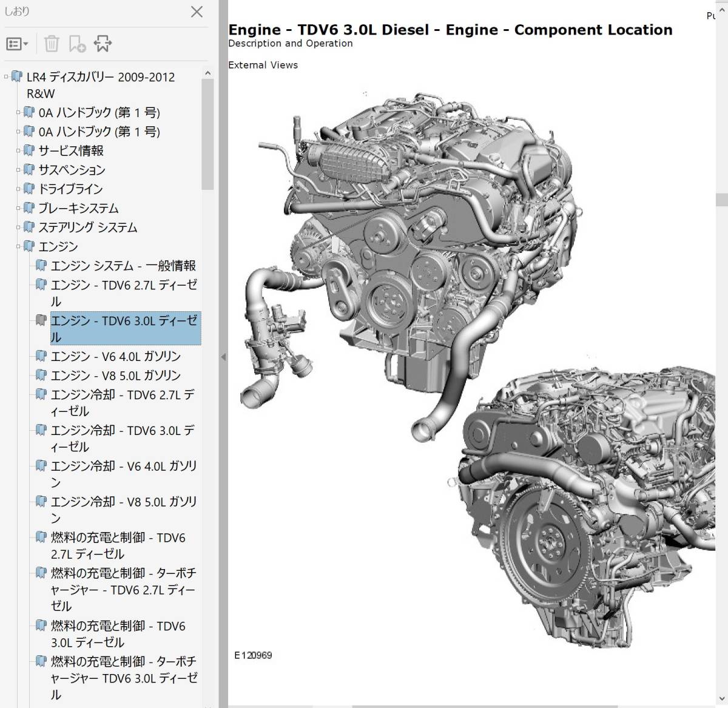Expand the ブレーキシステム bookmark
This screenshot has height=708, width=728.
coord(19,208)
